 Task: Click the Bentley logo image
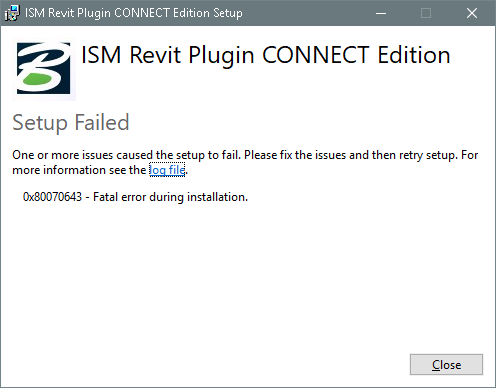pyautogui.click(x=44, y=68)
